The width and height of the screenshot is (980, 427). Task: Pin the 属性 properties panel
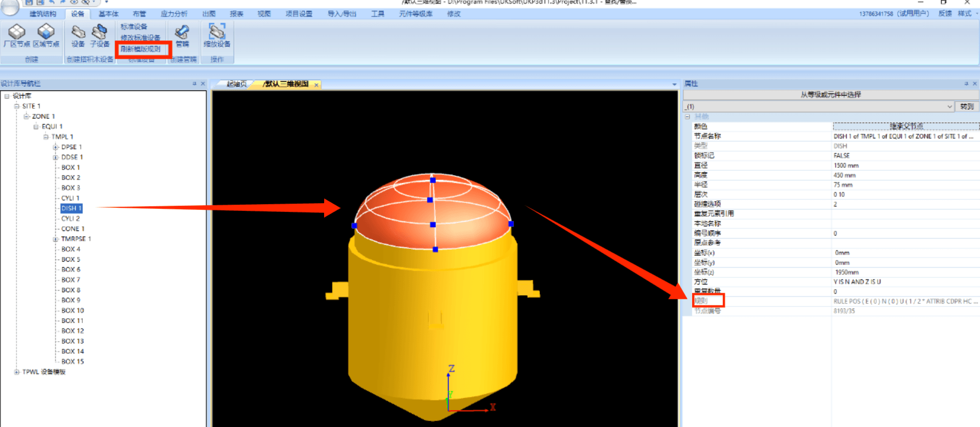(966, 83)
